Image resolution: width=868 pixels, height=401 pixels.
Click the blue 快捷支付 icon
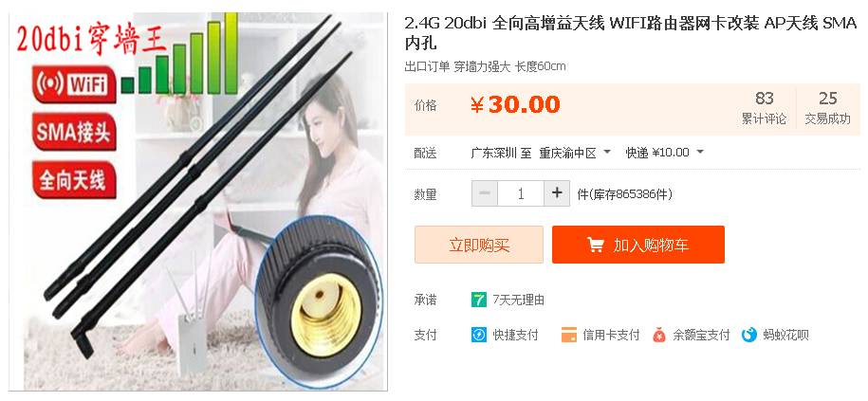pyautogui.click(x=479, y=335)
